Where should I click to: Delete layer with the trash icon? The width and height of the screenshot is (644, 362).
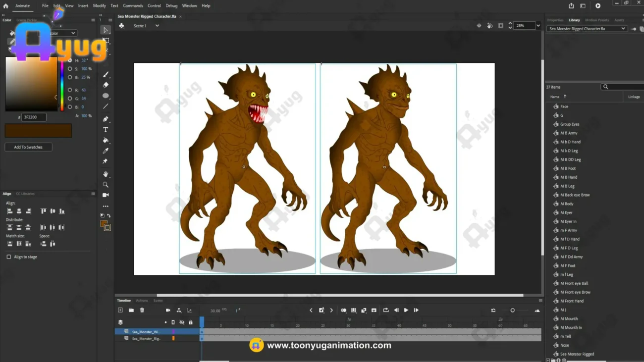[142, 310]
